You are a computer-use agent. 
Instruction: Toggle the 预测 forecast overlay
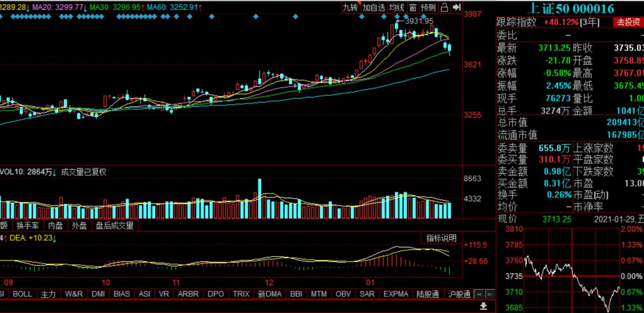428,7
